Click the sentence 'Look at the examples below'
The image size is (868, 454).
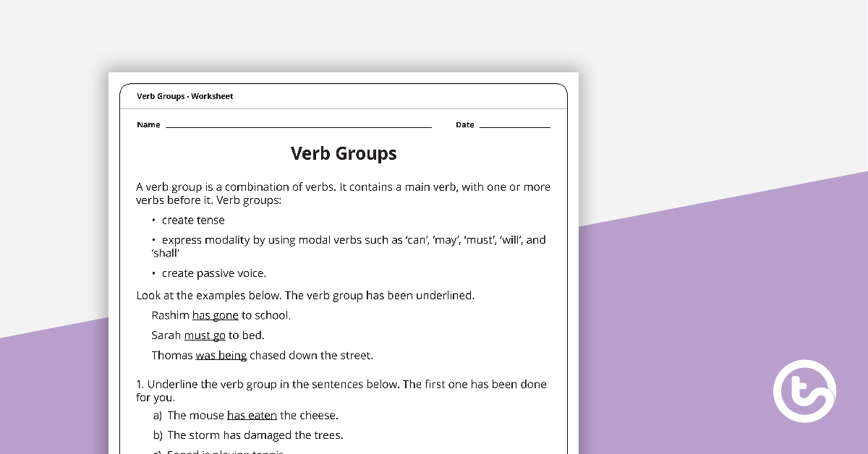tap(305, 295)
